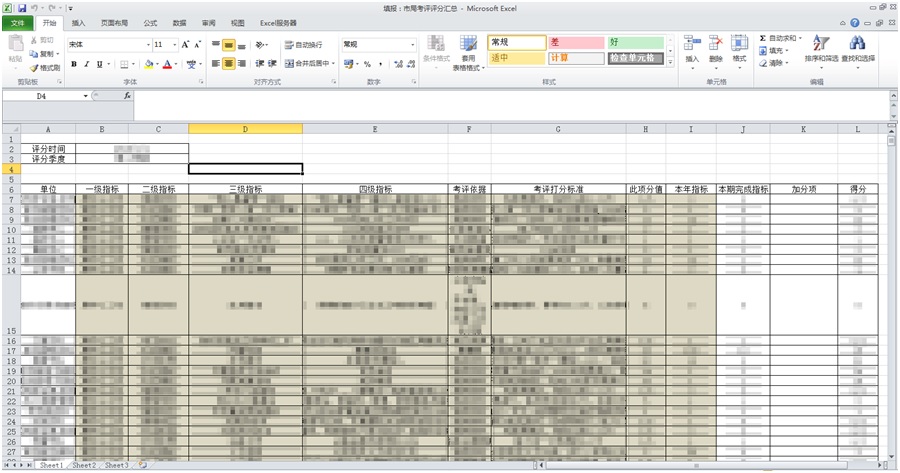This screenshot has height=473, width=900.
Task: Click the Paste (粘贴) clipboard icon
Action: [x=15, y=46]
